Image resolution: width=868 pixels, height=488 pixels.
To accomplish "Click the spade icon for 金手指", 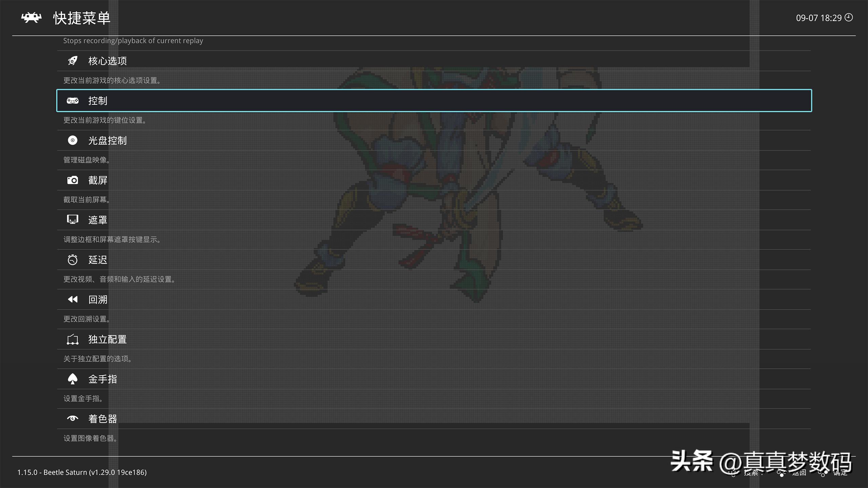I will point(73,379).
